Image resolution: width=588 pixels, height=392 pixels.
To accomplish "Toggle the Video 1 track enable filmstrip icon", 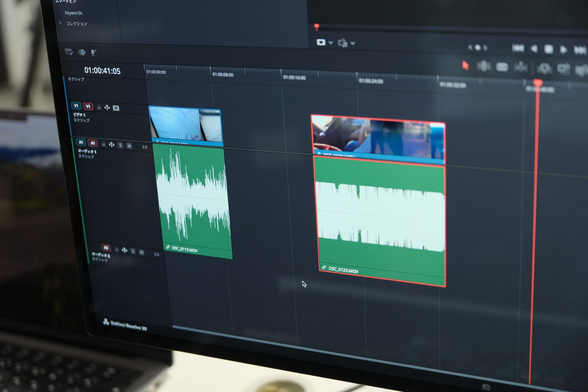I will pyautogui.click(x=116, y=108).
